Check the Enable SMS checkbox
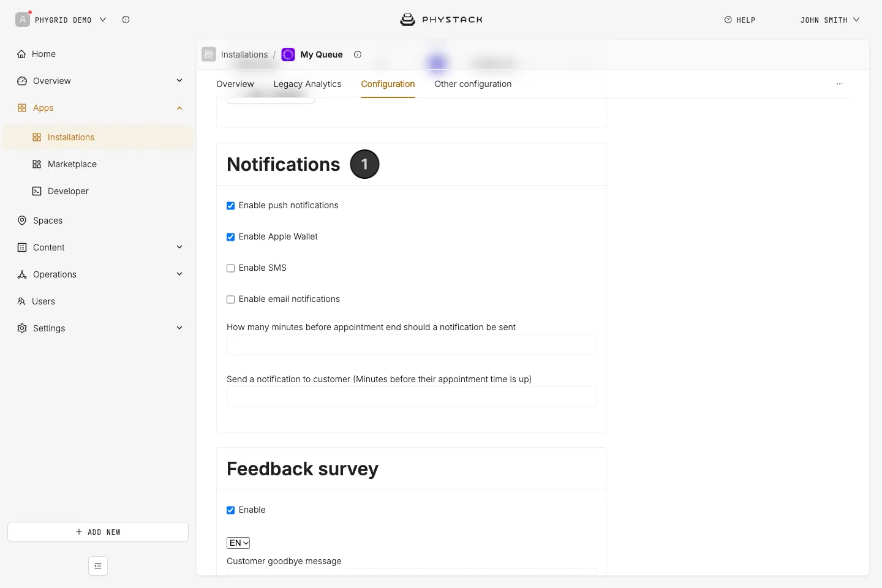882x588 pixels. pyautogui.click(x=231, y=268)
